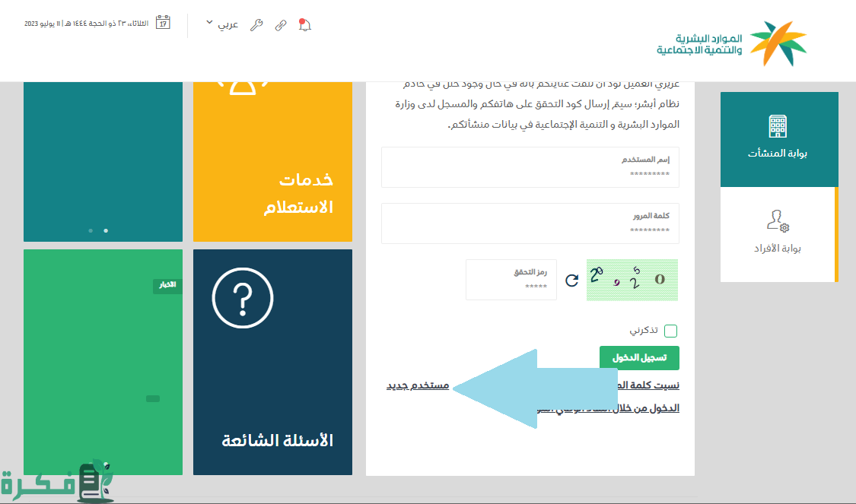Viewport: 856px width, 504px height.
Task: Click the link/share icon in the header
Action: pos(280,24)
